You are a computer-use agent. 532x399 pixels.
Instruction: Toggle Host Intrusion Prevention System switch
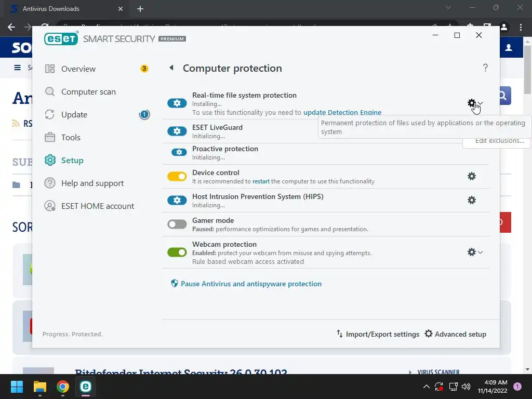coord(177,200)
